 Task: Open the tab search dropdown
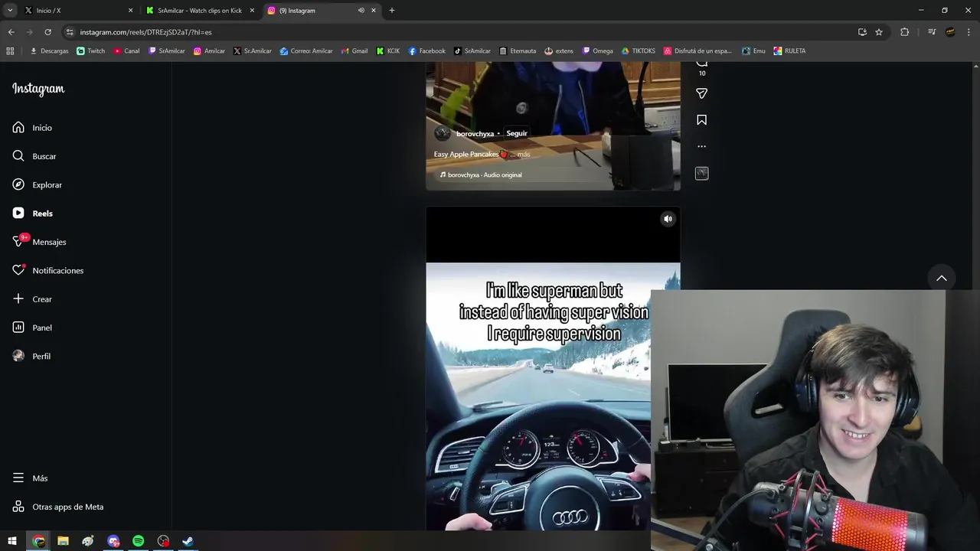tap(10, 11)
